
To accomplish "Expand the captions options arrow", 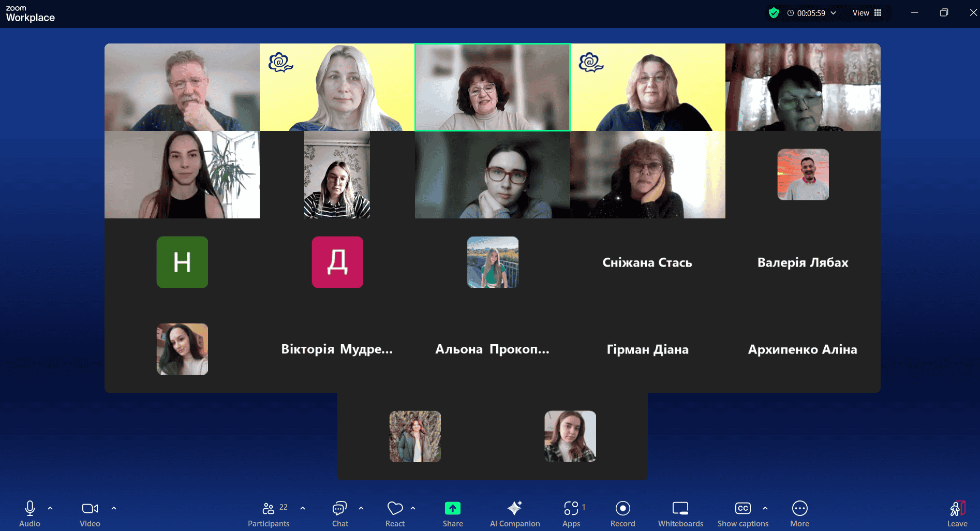I will (765, 508).
